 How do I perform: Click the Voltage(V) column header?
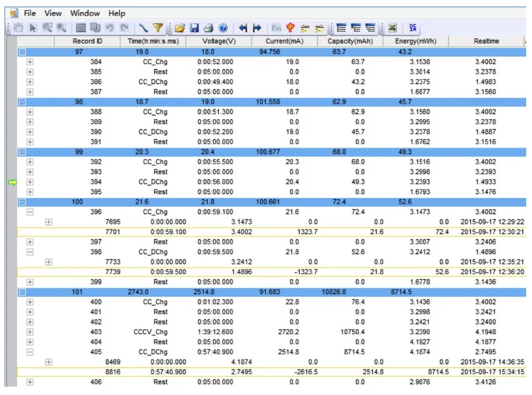click(x=219, y=41)
